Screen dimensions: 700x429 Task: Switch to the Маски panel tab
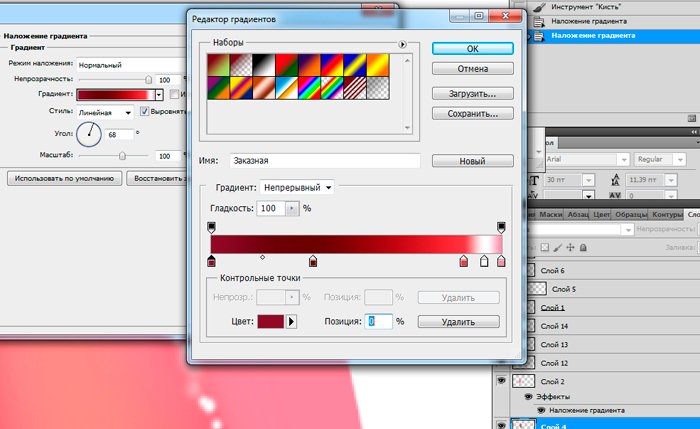[550, 215]
